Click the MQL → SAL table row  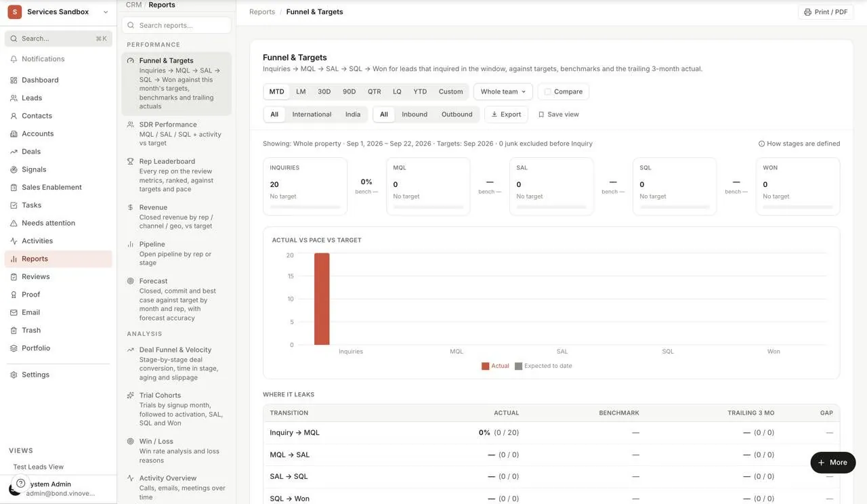551,455
